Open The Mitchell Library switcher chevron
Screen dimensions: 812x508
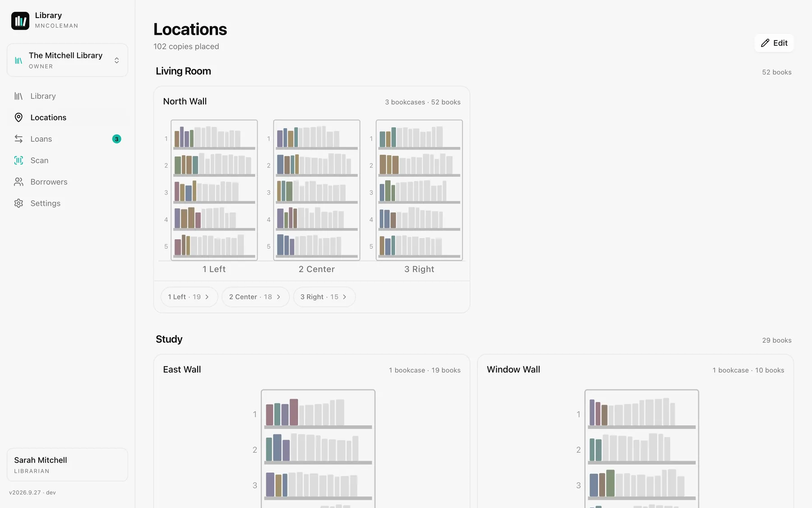tap(117, 61)
